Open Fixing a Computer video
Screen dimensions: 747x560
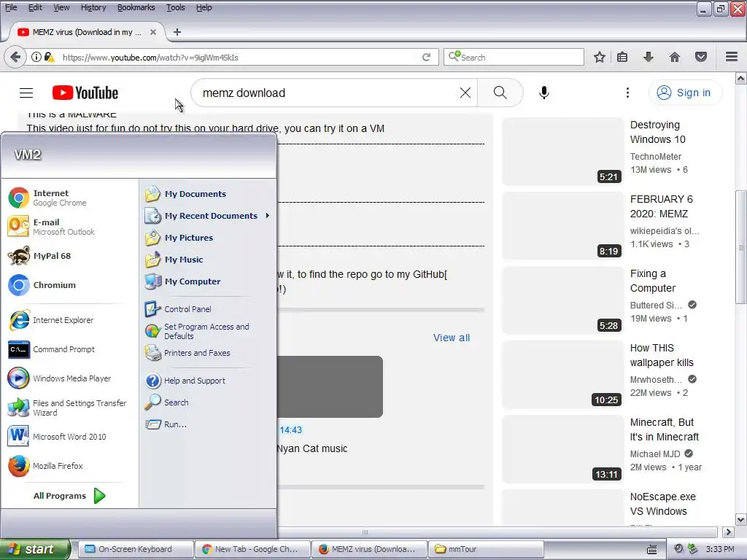pos(653,281)
